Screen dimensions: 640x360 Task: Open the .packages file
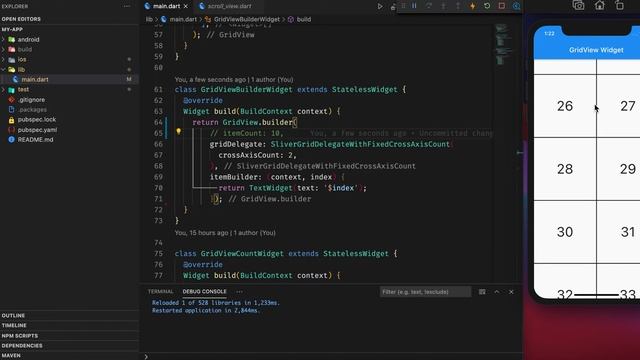[x=69, y=109]
